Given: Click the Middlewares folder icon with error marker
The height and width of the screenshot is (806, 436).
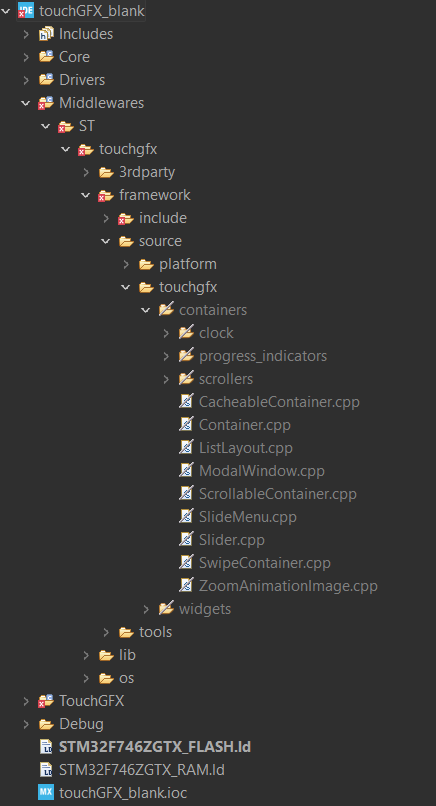Looking at the screenshot, I should pos(46,103).
